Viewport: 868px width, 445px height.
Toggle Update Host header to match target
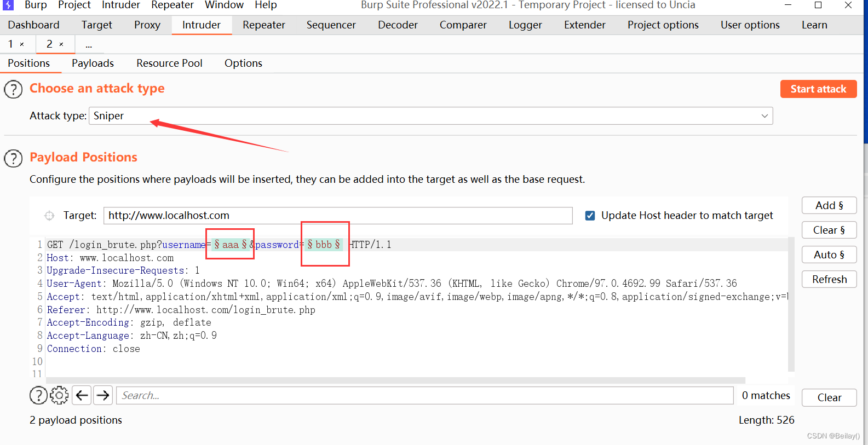click(590, 216)
